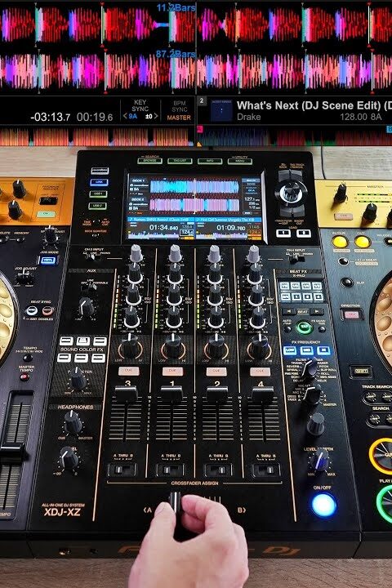The height and width of the screenshot is (588, 392).
Task: Click the artist name Drake
Action: (x=249, y=117)
